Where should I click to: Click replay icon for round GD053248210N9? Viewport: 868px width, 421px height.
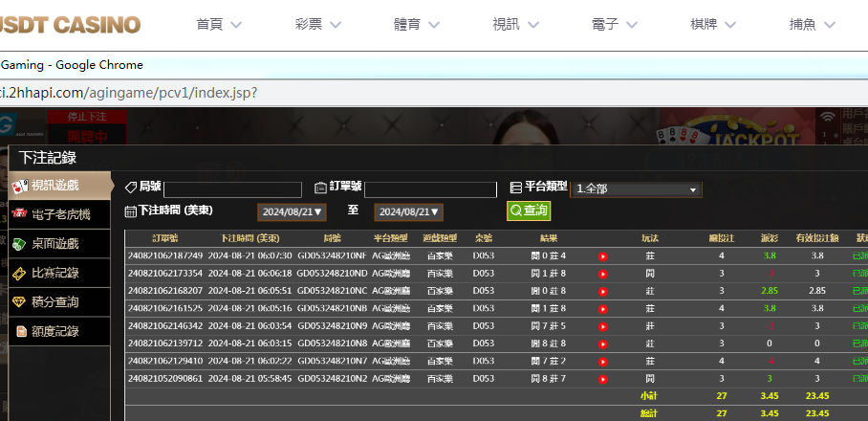coord(603,326)
